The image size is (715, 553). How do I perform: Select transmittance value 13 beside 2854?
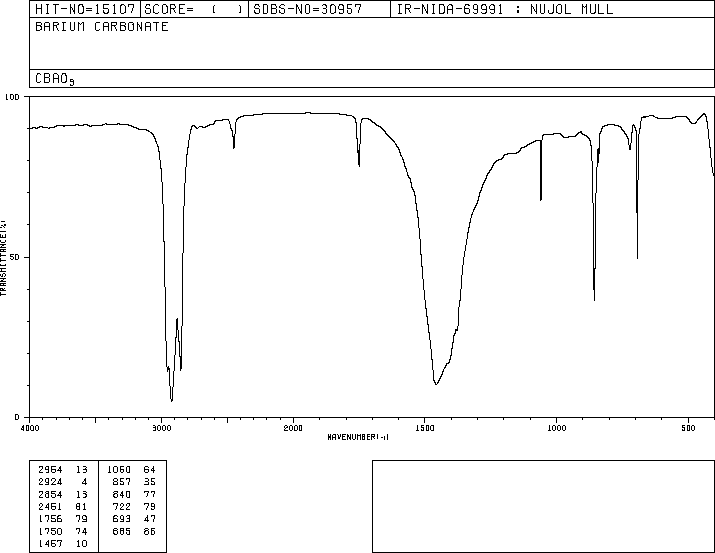tap(81, 494)
